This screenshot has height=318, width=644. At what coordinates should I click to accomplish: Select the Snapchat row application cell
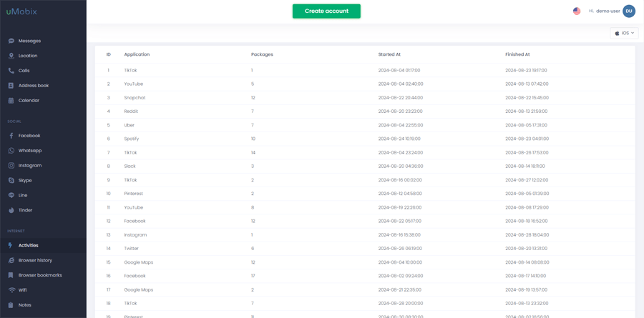point(135,98)
